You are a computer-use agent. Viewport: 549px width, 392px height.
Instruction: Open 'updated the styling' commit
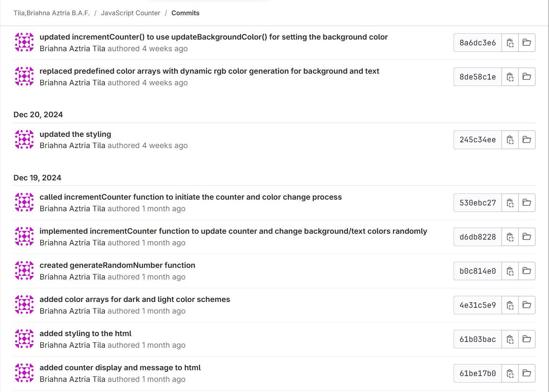tap(75, 134)
